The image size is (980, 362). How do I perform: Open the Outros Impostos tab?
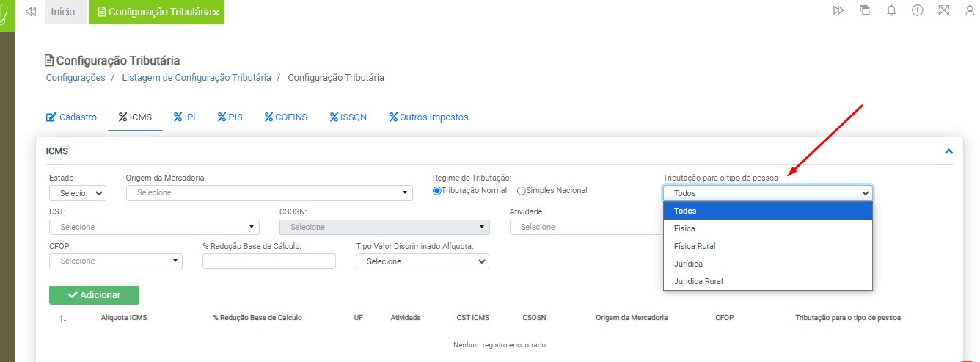point(428,117)
